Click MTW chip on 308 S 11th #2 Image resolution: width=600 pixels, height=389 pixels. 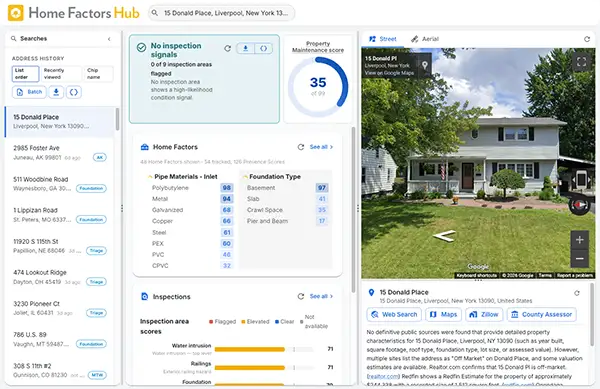point(97,375)
